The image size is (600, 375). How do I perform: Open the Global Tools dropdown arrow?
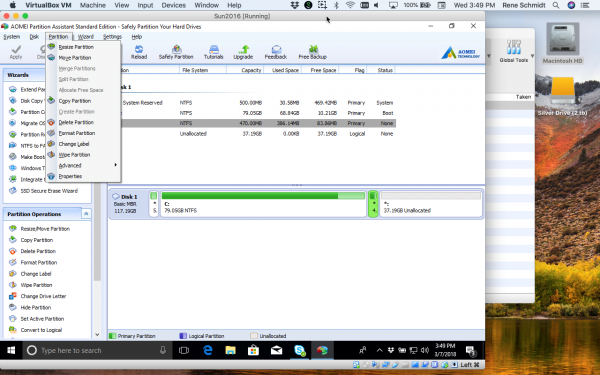[532, 56]
